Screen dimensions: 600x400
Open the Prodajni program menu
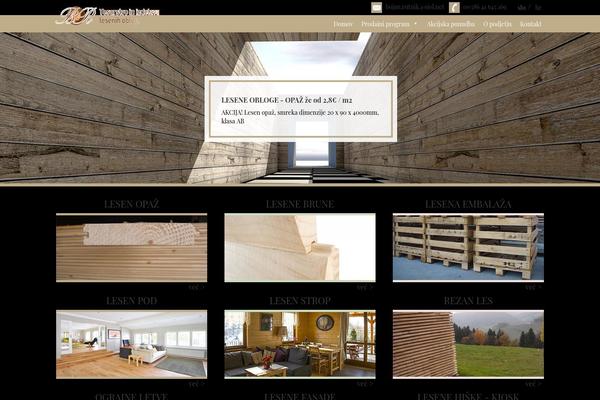point(385,24)
